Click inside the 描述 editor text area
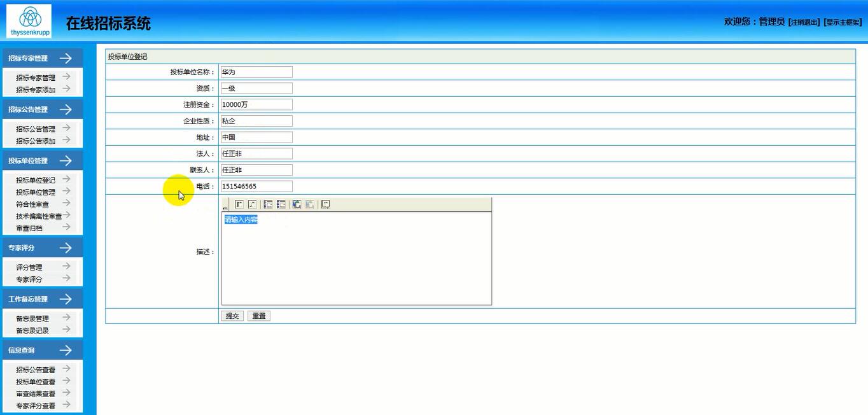 [x=356, y=258]
